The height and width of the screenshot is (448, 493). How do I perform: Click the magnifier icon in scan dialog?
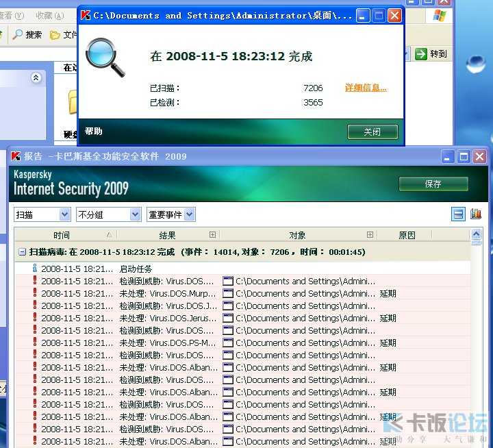(105, 58)
